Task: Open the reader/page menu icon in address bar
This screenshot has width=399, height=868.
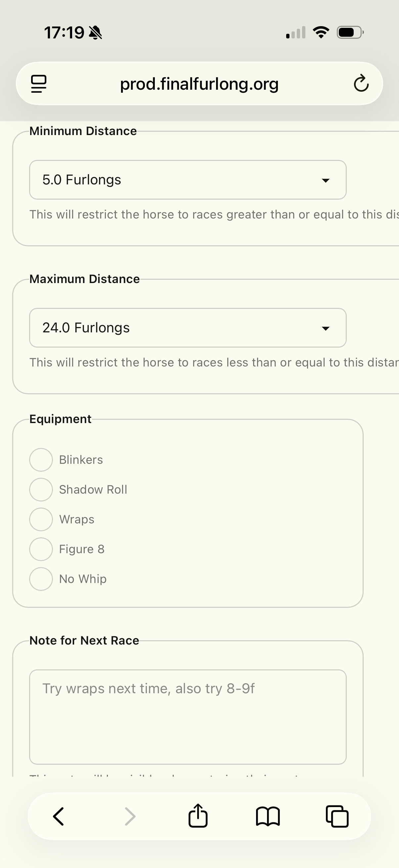Action: click(39, 84)
